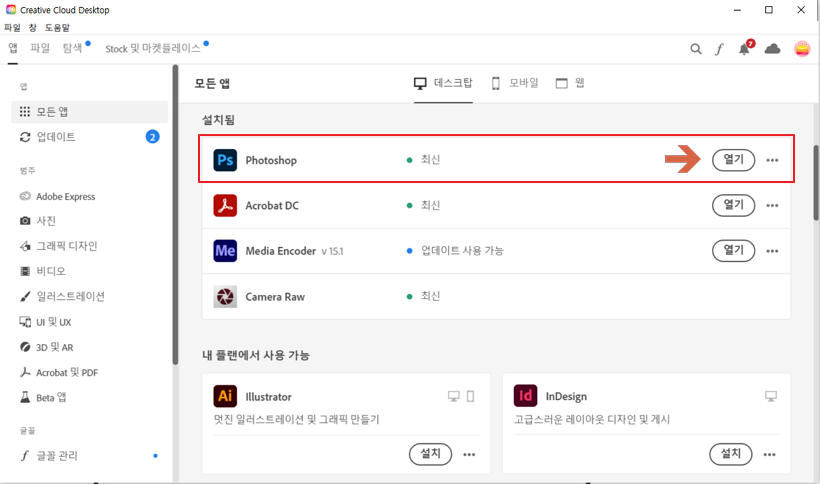Open Stock 및 마켓플레이스 tab
The height and width of the screenshot is (484, 820).
click(153, 49)
